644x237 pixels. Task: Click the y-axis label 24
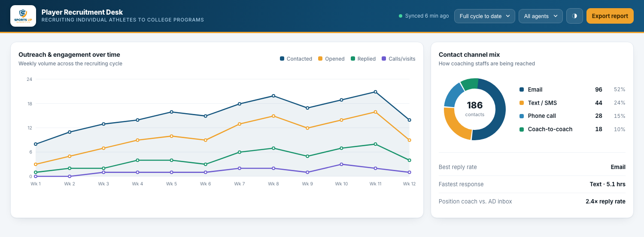pos(29,79)
